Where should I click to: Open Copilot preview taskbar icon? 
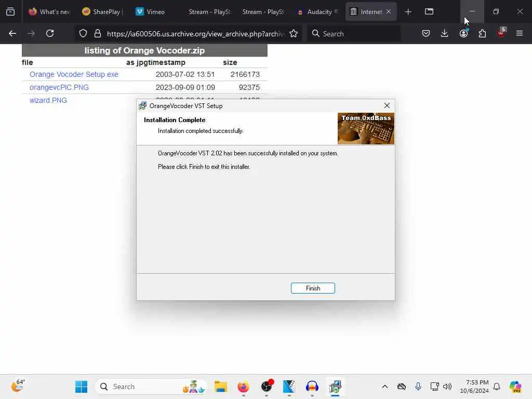(x=515, y=387)
